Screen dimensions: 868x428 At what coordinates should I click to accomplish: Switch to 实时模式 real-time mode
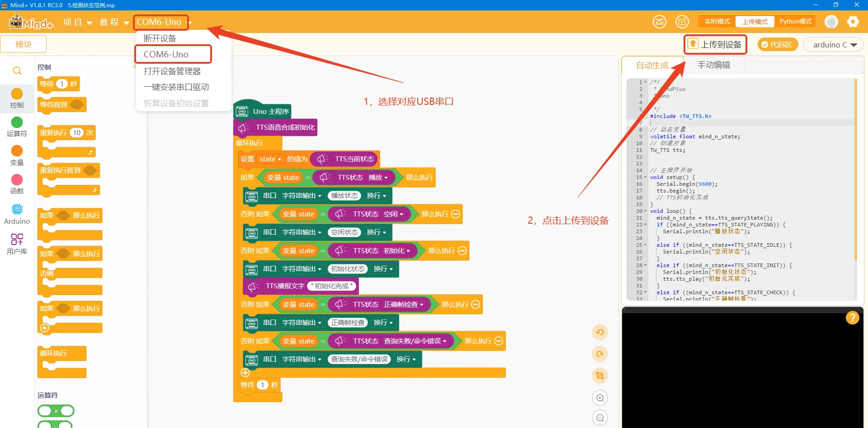[717, 22]
